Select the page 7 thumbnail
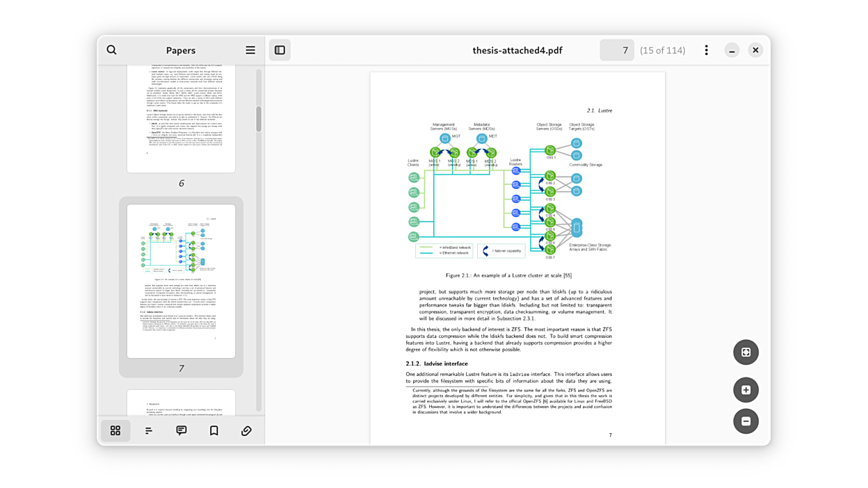Screen dimensions: 868x488 tap(181, 282)
